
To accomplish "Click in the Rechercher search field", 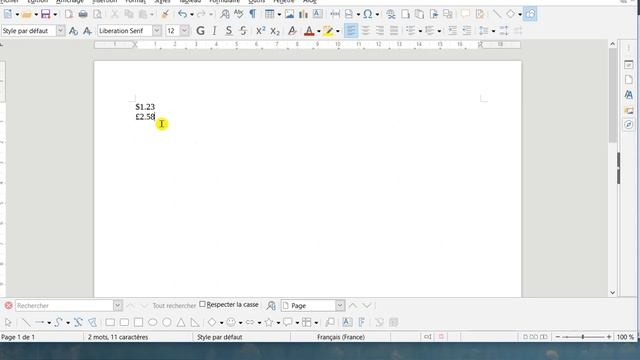I will 64,305.
